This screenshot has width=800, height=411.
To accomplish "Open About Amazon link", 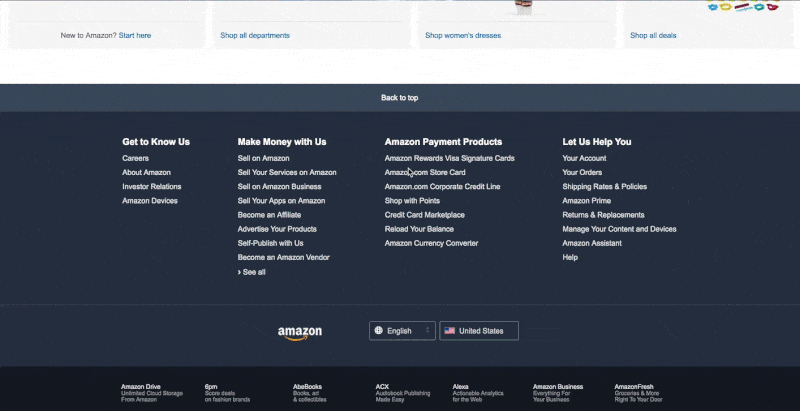I will pyautogui.click(x=146, y=173).
